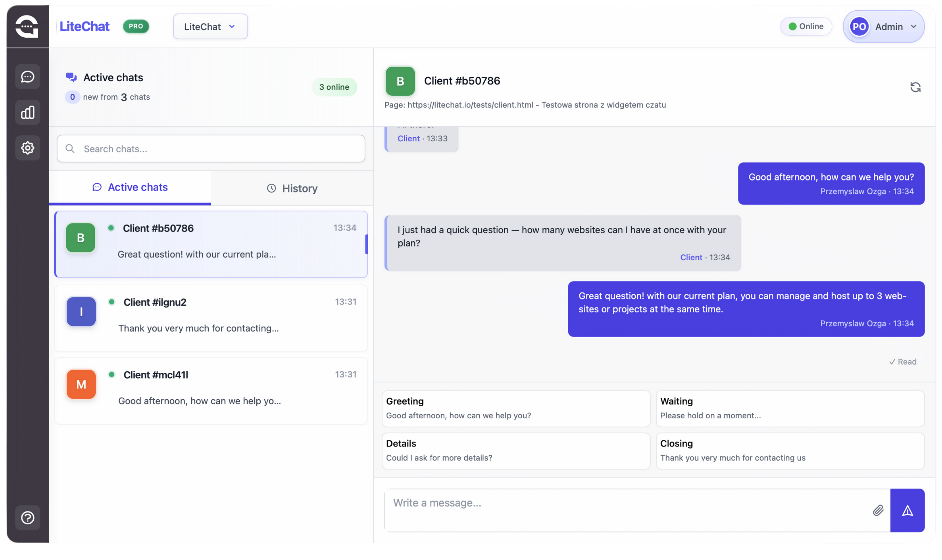
Task: Expand the LiteChat site dropdown
Action: (x=210, y=26)
